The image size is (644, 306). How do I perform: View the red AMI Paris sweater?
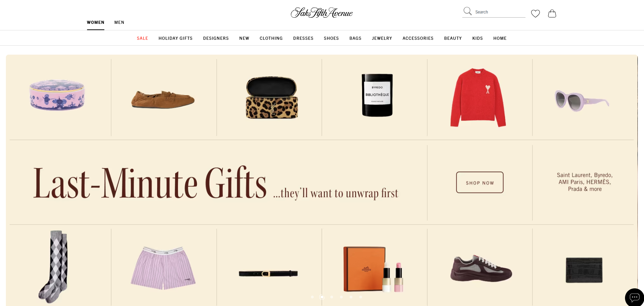[478, 98]
